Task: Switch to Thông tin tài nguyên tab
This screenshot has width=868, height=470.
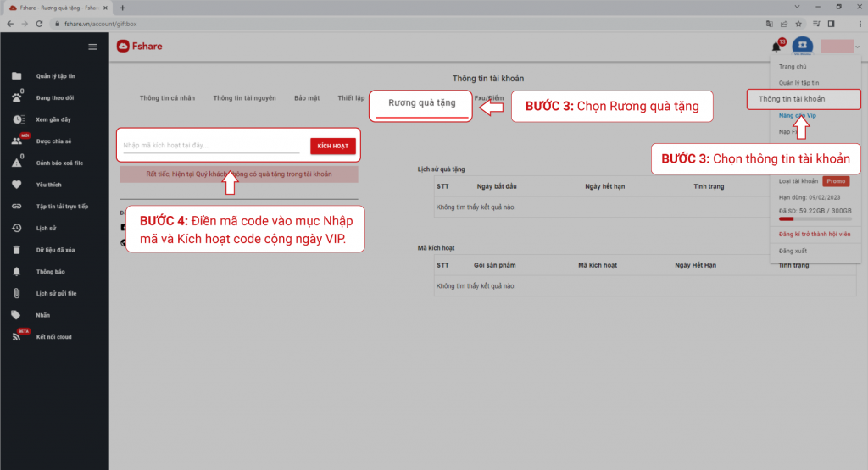Action: click(245, 98)
